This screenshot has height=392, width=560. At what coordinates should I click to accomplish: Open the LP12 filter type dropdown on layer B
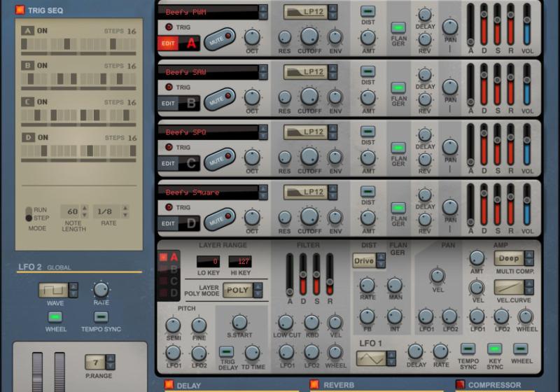pos(310,72)
